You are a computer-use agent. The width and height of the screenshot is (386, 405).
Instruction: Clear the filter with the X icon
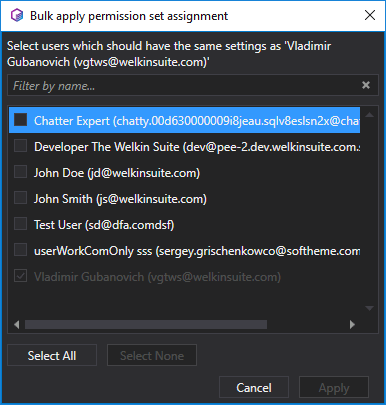(x=366, y=85)
